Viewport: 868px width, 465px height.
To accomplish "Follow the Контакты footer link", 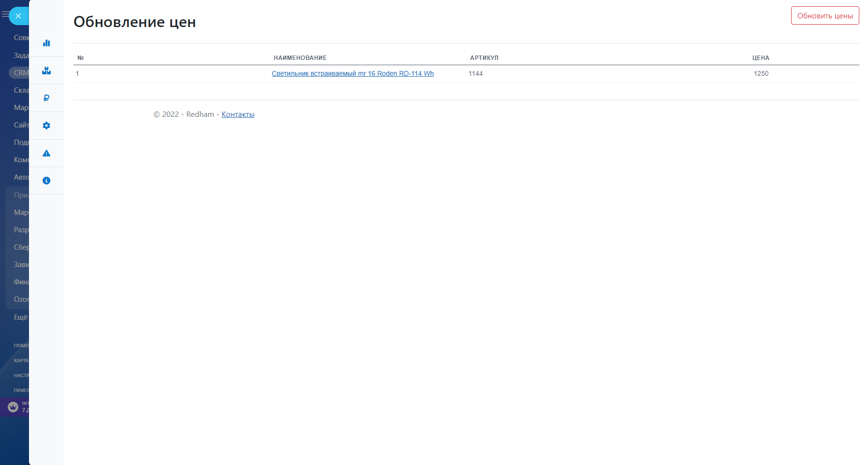I will click(238, 114).
